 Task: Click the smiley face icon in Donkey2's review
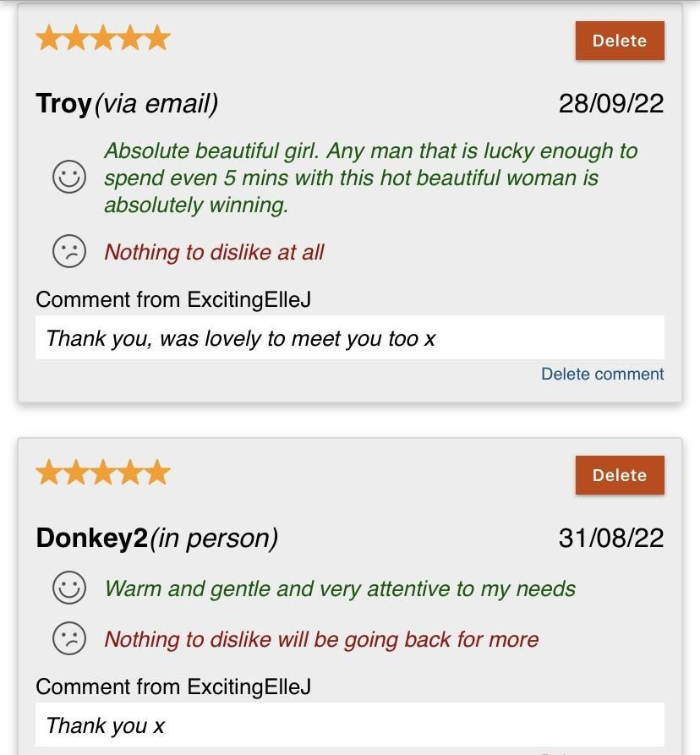[x=69, y=588]
